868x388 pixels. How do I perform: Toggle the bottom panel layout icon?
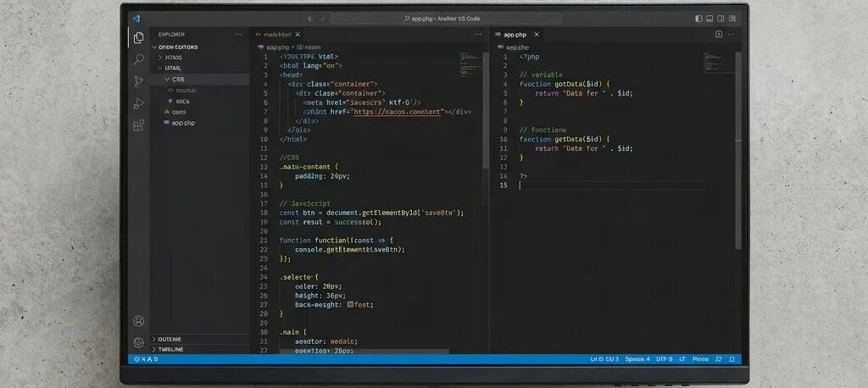(x=709, y=19)
